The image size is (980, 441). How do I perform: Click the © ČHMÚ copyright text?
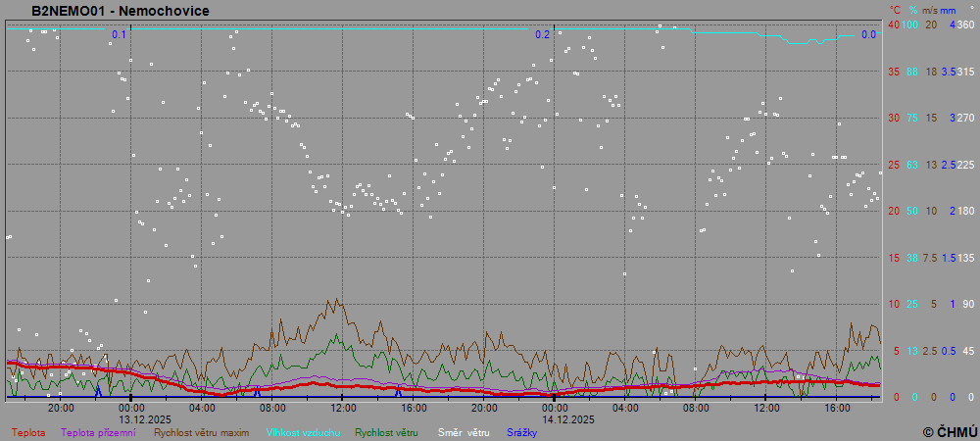(x=950, y=432)
